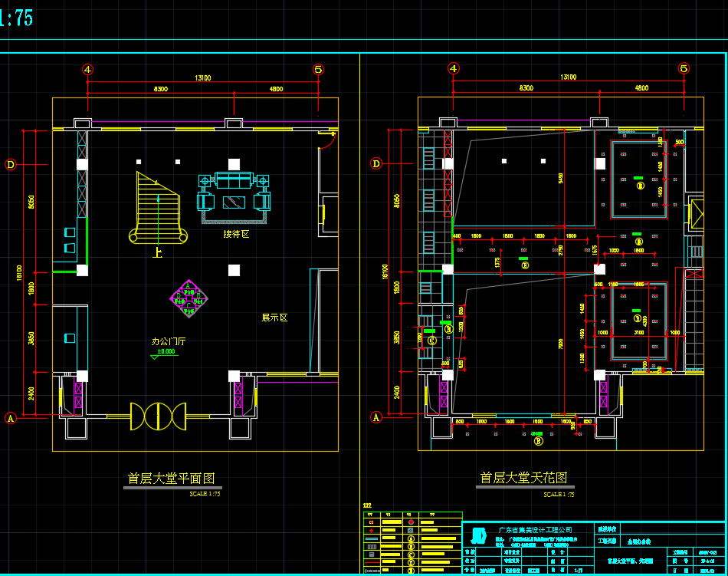Click the 接待区 room label

236,234
